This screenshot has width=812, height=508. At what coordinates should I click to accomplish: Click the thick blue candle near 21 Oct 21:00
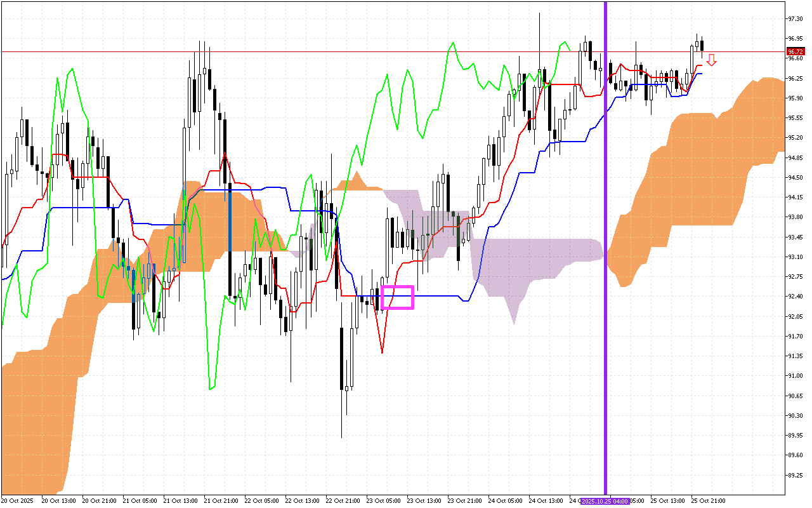(x=229, y=222)
